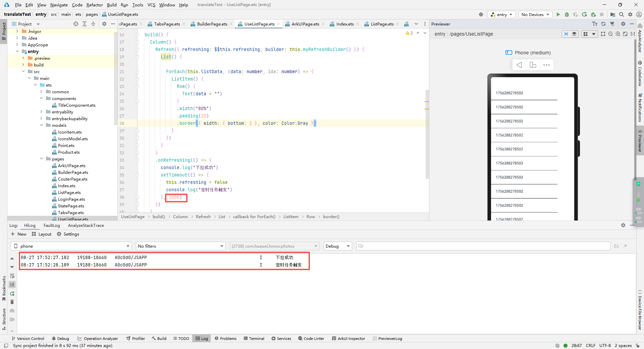Toggle the frame bounds square icon in Previewer

pyautogui.click(x=603, y=34)
